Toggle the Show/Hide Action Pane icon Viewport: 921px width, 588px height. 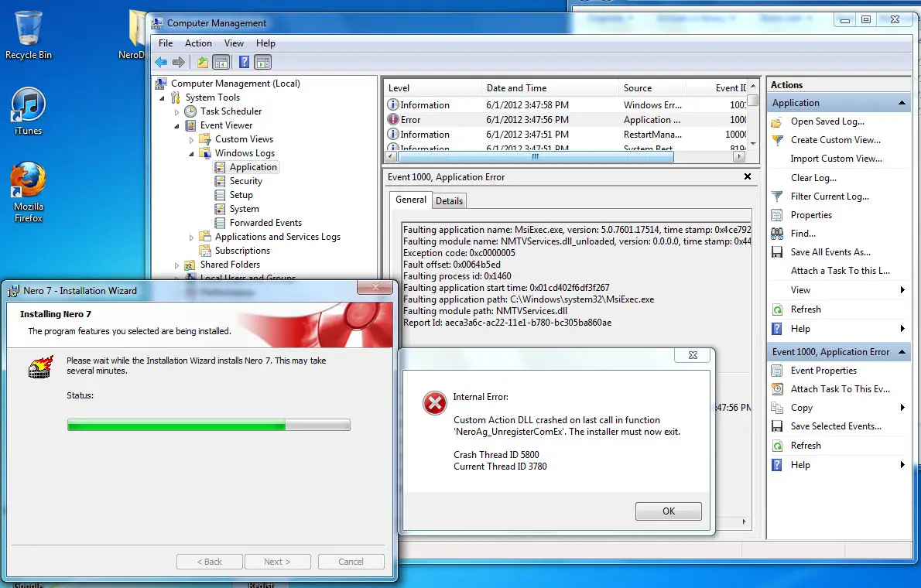tap(263, 62)
